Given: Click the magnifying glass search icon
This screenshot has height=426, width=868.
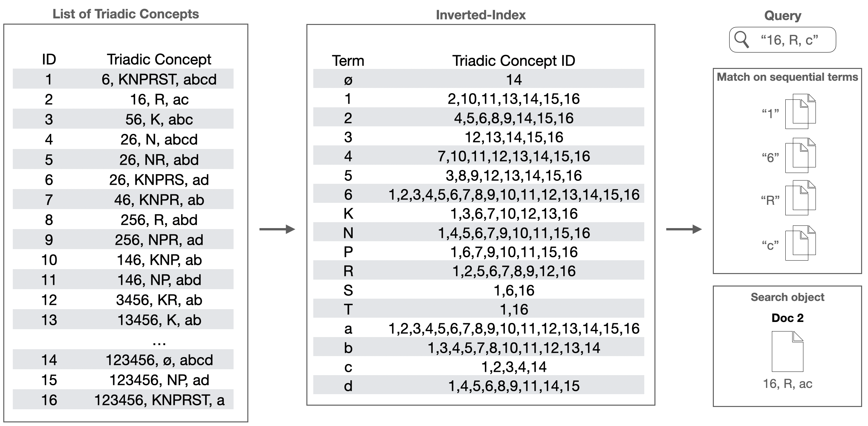Looking at the screenshot, I should coord(741,40).
